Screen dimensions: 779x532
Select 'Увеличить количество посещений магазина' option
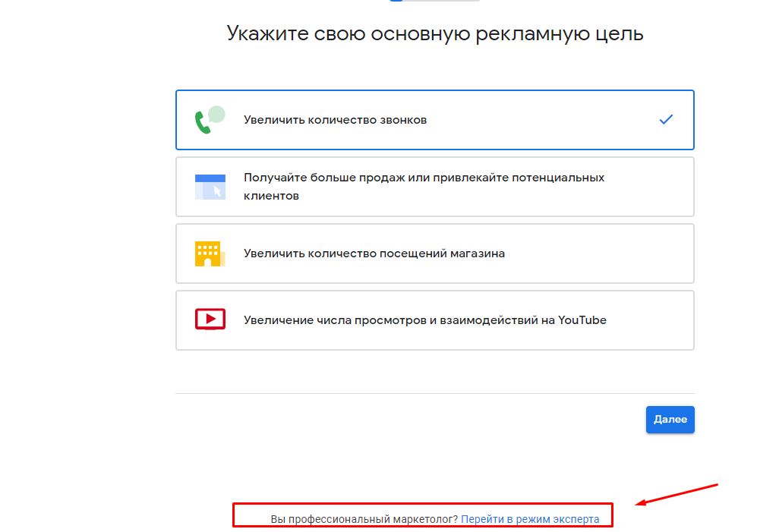tap(374, 253)
